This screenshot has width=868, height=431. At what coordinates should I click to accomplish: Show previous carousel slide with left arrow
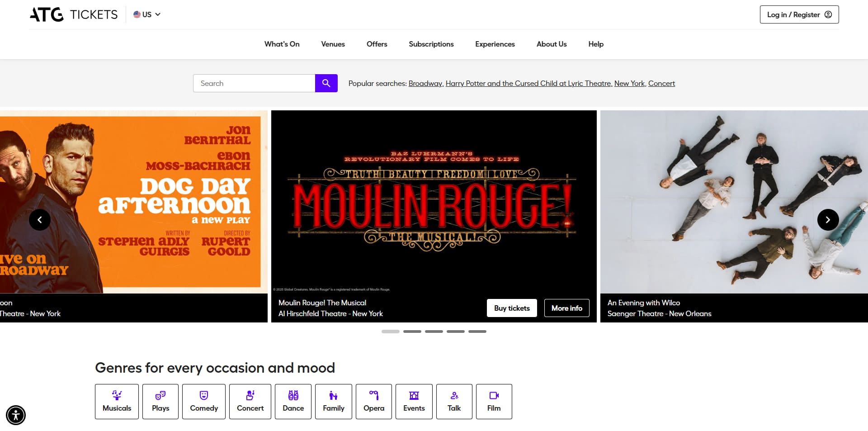tap(40, 220)
